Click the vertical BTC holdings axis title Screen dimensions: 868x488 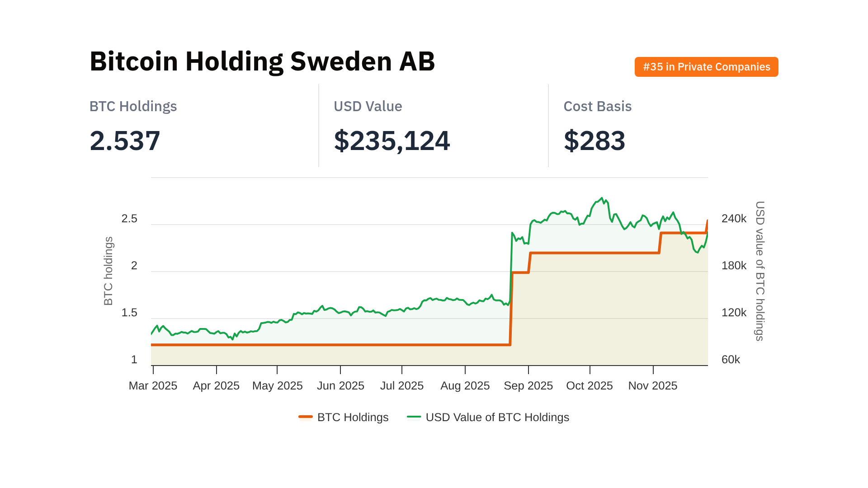click(x=108, y=271)
